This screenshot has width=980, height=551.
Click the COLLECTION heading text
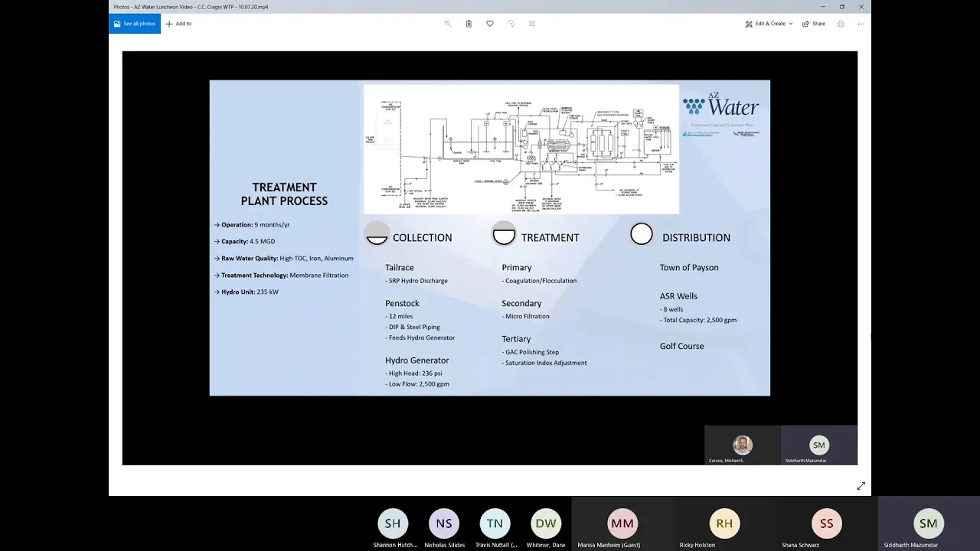tap(422, 237)
